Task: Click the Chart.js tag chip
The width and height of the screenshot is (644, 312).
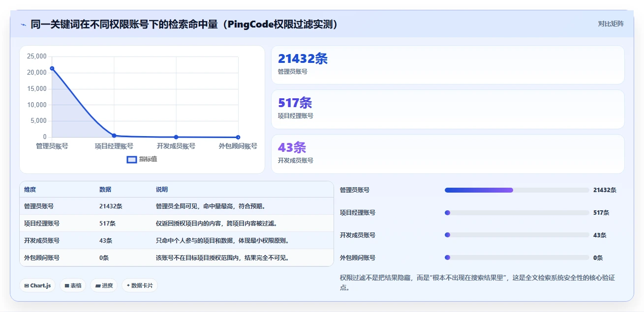Action: [37, 285]
